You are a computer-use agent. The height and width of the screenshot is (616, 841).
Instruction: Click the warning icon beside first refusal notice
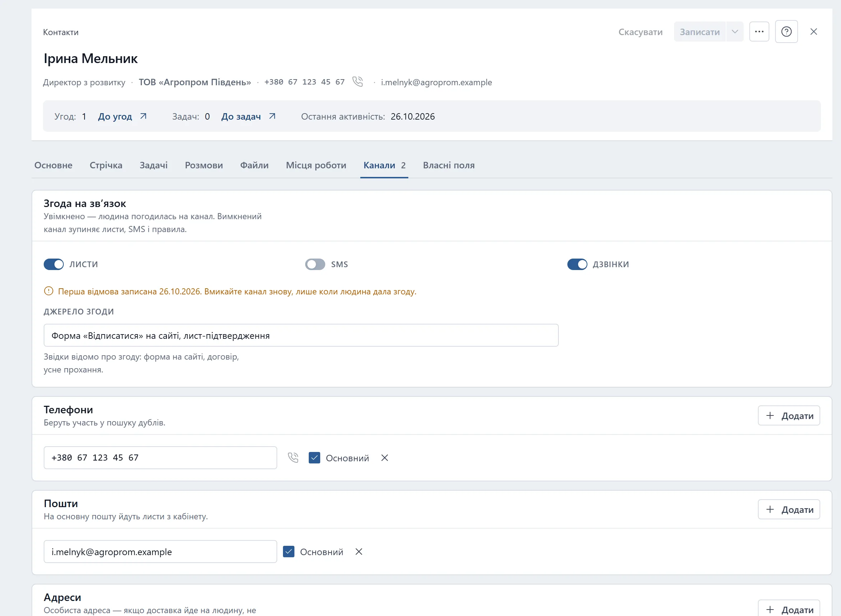pyautogui.click(x=48, y=291)
